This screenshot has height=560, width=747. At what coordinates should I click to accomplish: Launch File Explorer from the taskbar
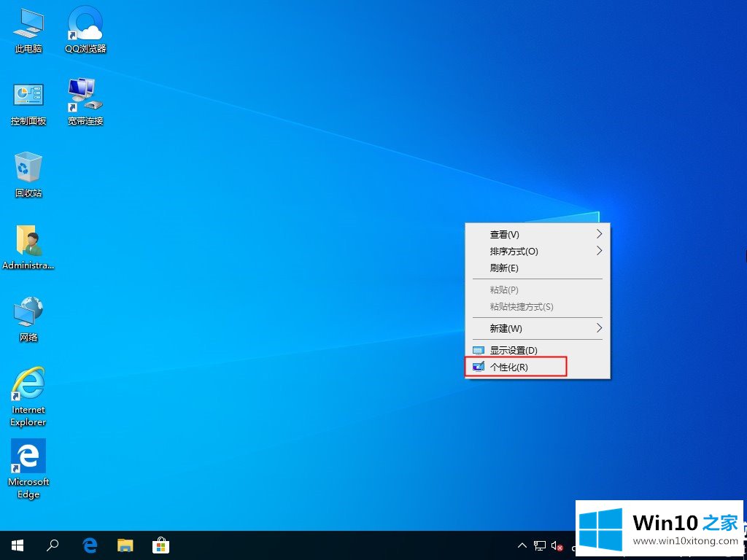(x=125, y=545)
